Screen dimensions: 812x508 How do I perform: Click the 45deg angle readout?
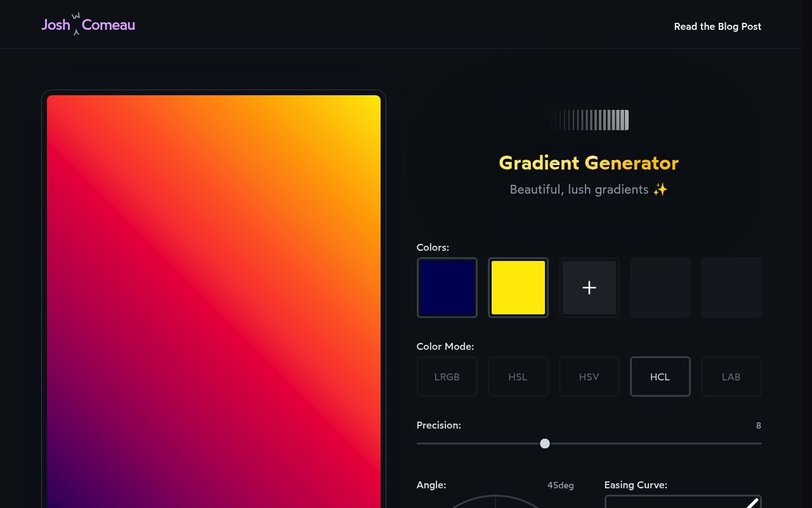click(561, 485)
